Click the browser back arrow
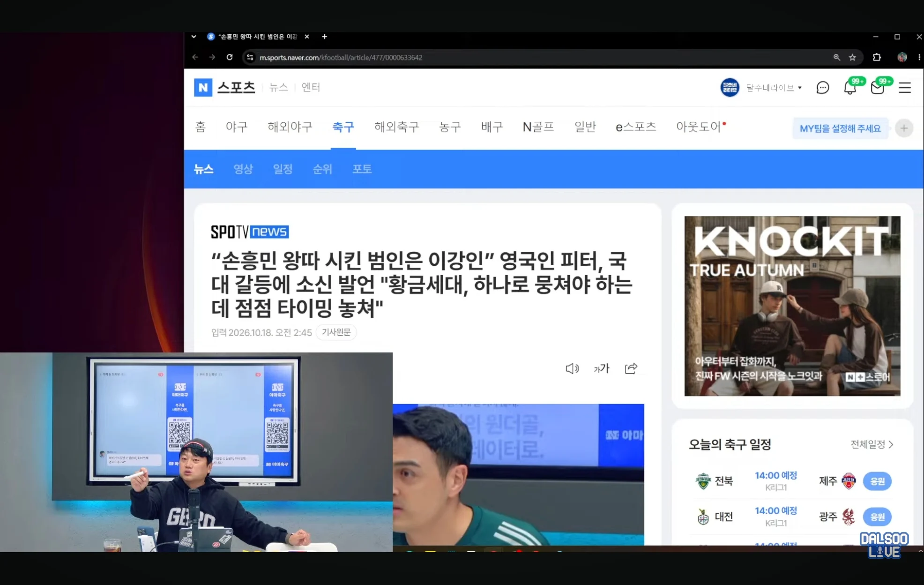This screenshot has height=585, width=924. point(195,57)
